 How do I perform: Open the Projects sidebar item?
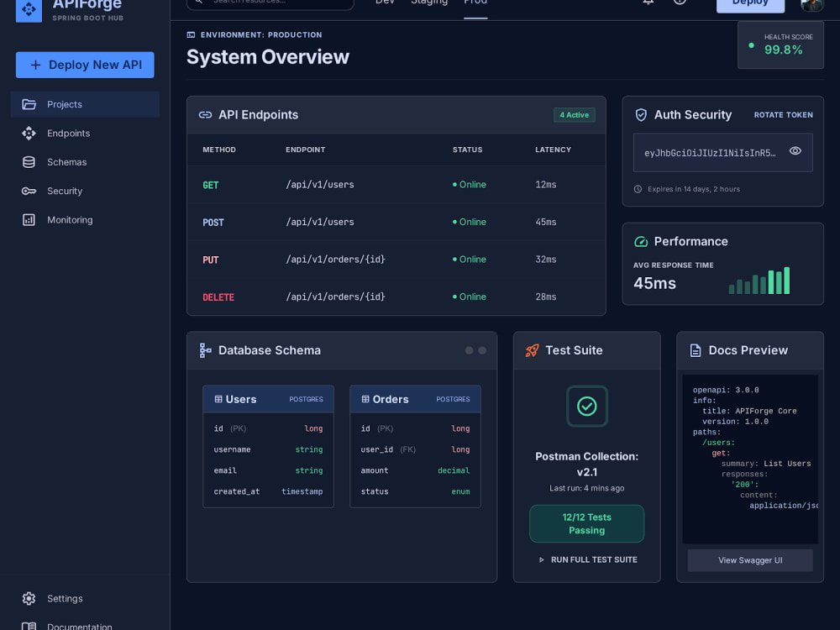[85, 104]
